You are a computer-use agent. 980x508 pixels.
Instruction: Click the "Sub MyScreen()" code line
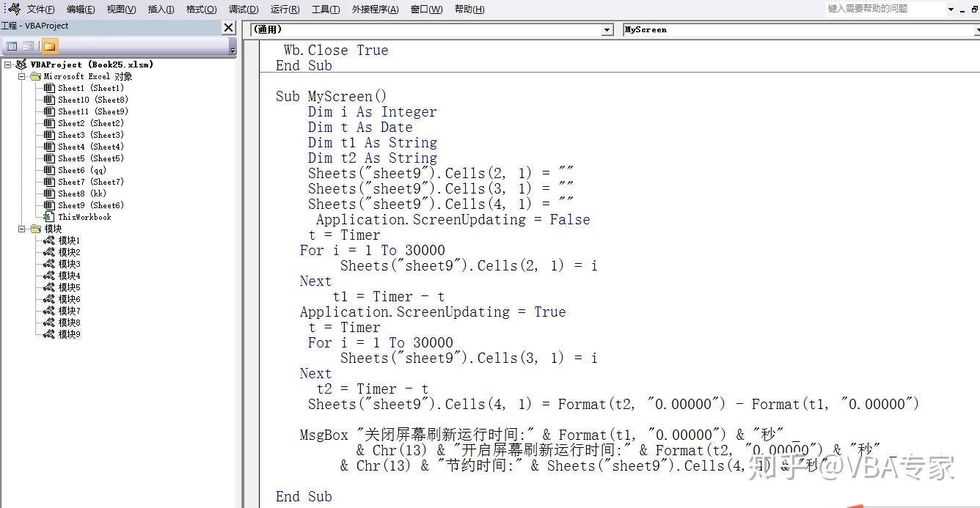[331, 96]
